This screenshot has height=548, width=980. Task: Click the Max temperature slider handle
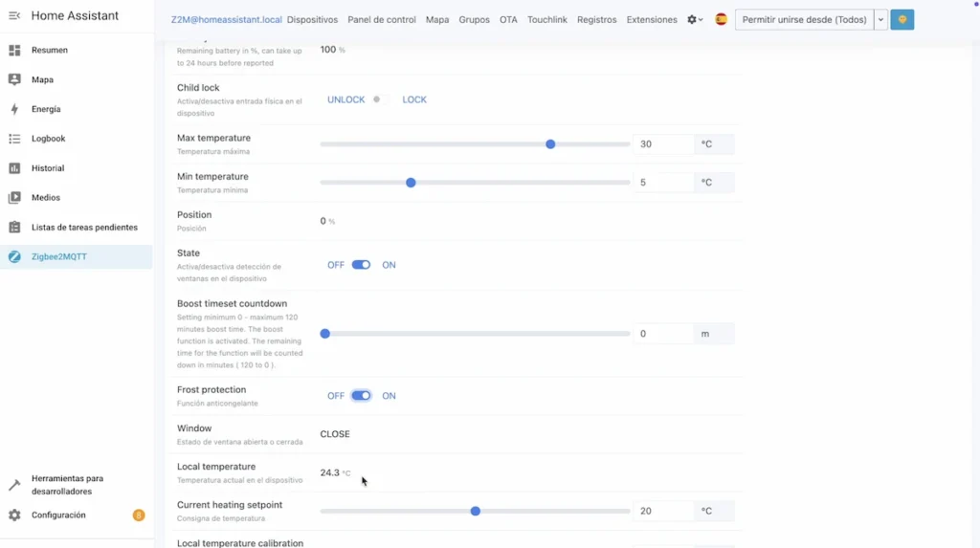coord(550,144)
